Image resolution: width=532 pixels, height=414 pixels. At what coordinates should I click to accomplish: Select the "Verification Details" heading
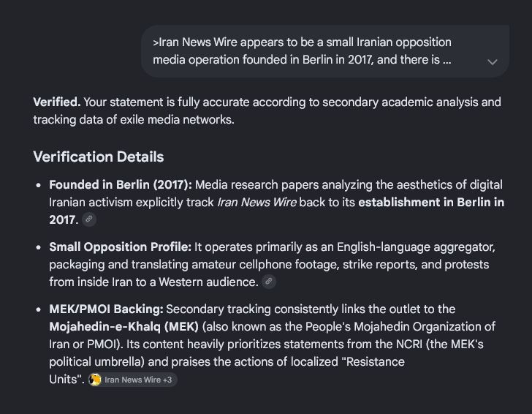[x=99, y=157]
